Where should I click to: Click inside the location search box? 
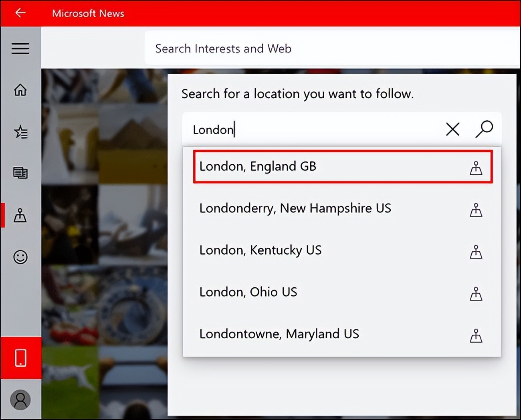tap(301, 129)
